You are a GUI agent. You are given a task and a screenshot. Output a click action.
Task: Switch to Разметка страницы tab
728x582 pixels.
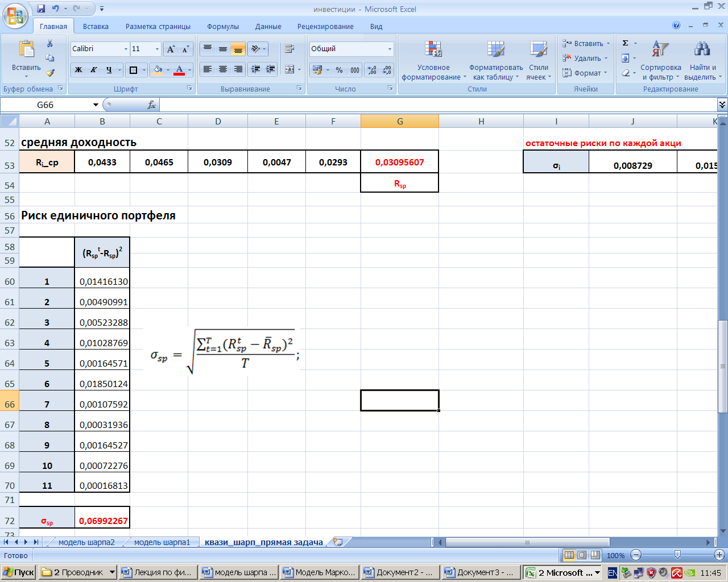point(158,26)
